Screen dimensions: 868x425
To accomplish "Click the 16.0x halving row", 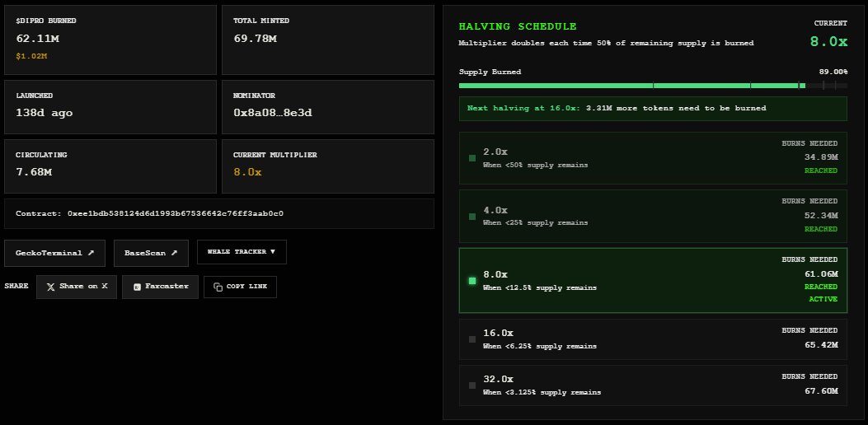I will click(653, 339).
